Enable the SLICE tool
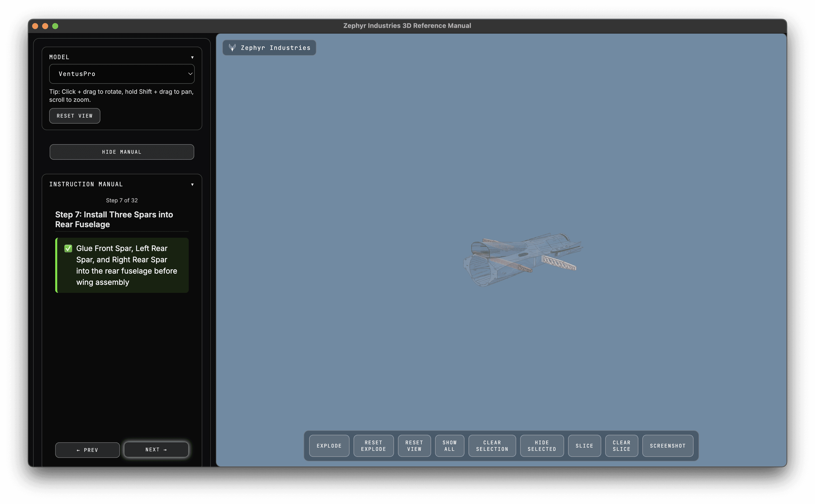 tap(584, 446)
